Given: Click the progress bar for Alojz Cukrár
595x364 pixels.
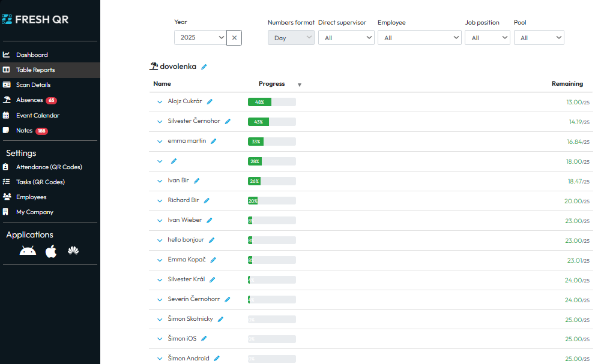Looking at the screenshot, I should 271,102.
